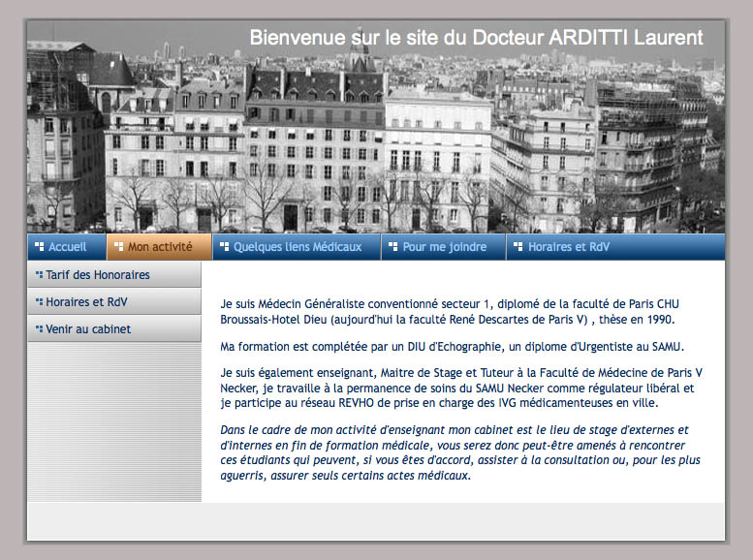753x560 pixels.
Task: Click the Bienvenue Docteur ARDITTI Laurent heading
Action: (x=476, y=38)
